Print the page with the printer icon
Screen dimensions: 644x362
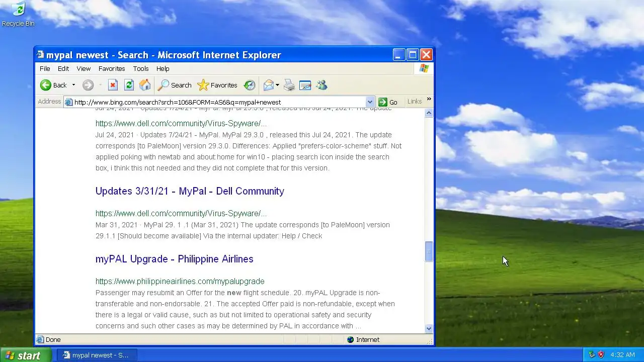tap(289, 85)
